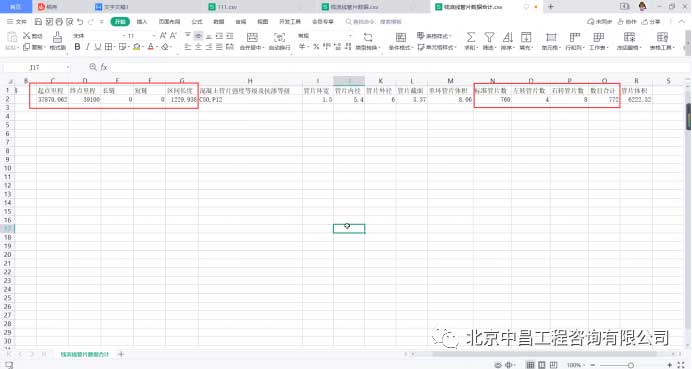Add a new sheet with plus button
The width and height of the screenshot is (692, 369).
(x=121, y=354)
